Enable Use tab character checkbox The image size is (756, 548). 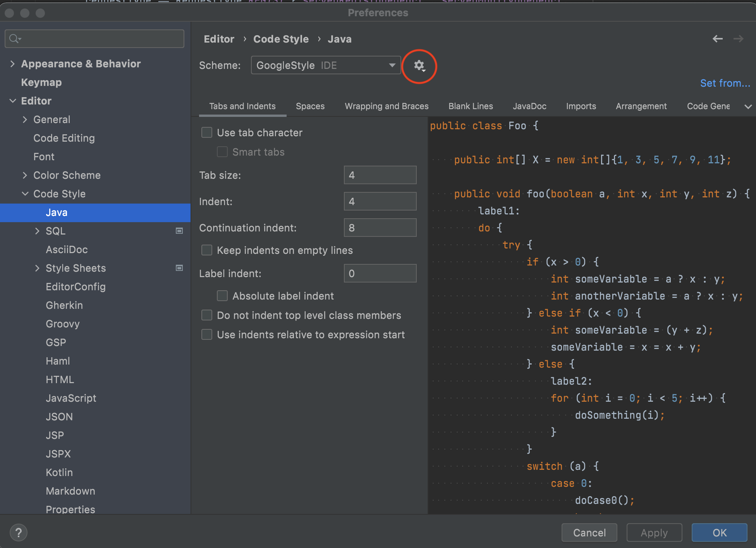click(x=207, y=133)
